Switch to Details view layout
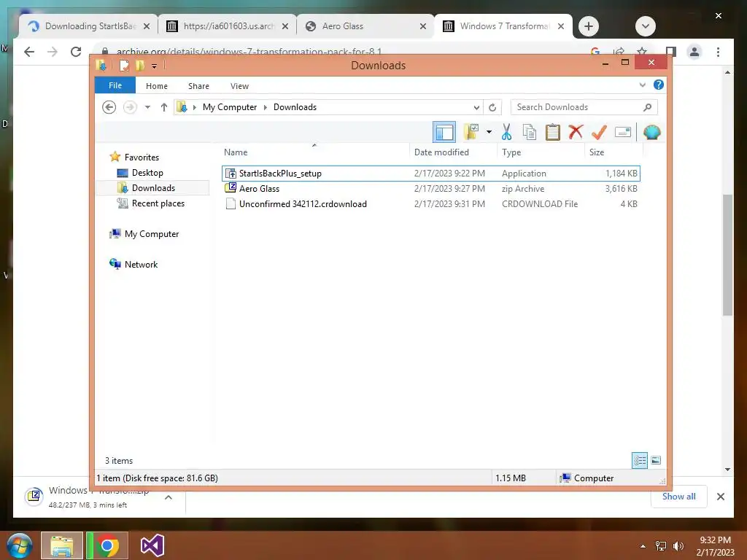The width and height of the screenshot is (747, 560). click(x=640, y=460)
